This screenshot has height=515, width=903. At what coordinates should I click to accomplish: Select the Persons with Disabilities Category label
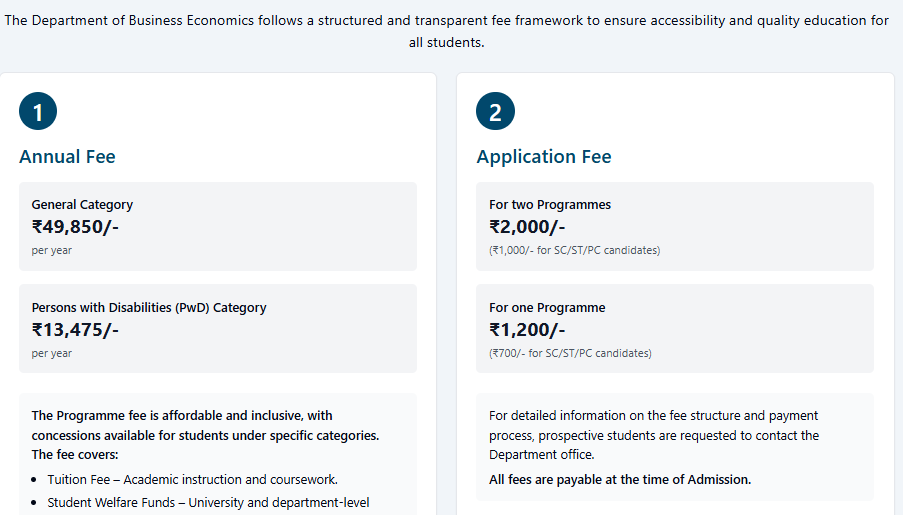point(149,308)
